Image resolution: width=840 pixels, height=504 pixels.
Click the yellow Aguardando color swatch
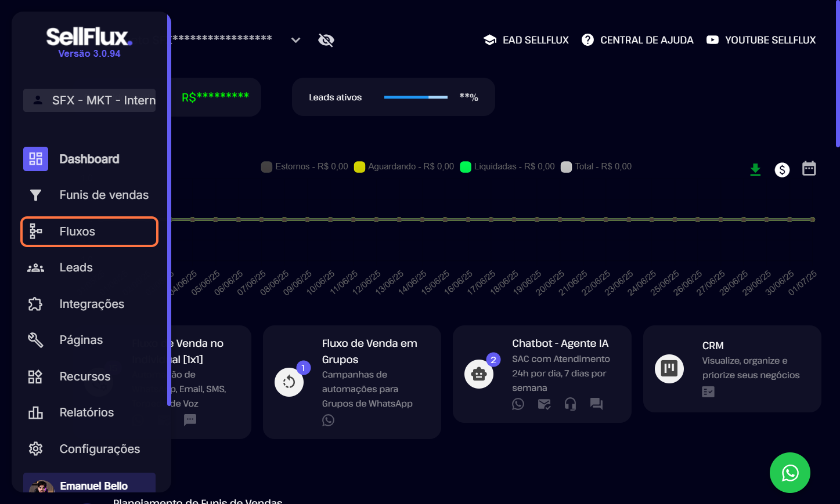pos(359,167)
